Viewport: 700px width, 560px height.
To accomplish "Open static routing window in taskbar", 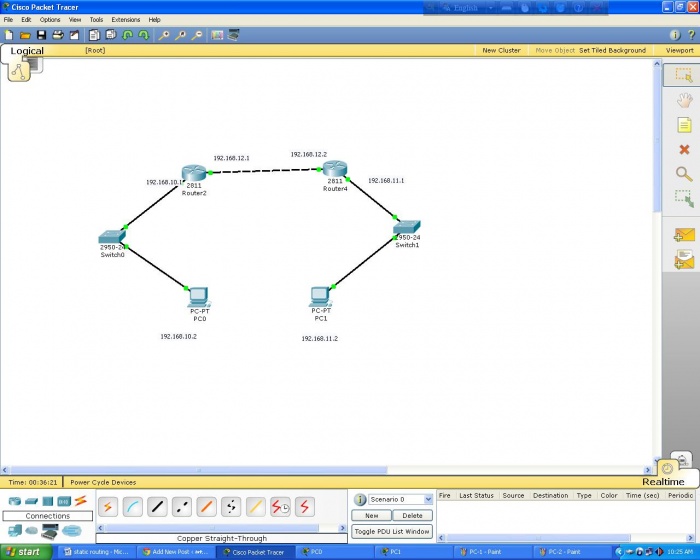I will coord(97,552).
